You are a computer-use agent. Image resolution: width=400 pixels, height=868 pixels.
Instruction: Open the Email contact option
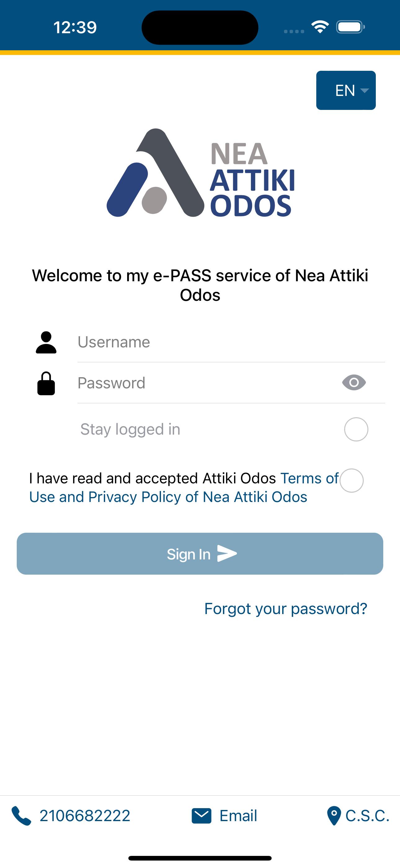[238, 816]
